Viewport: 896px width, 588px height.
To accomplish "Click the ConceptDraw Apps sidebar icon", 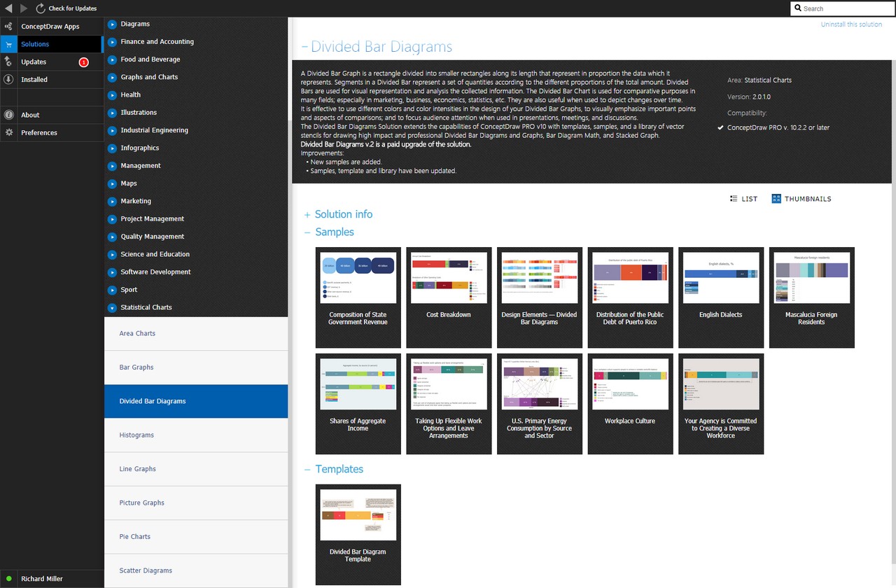I will (8, 27).
